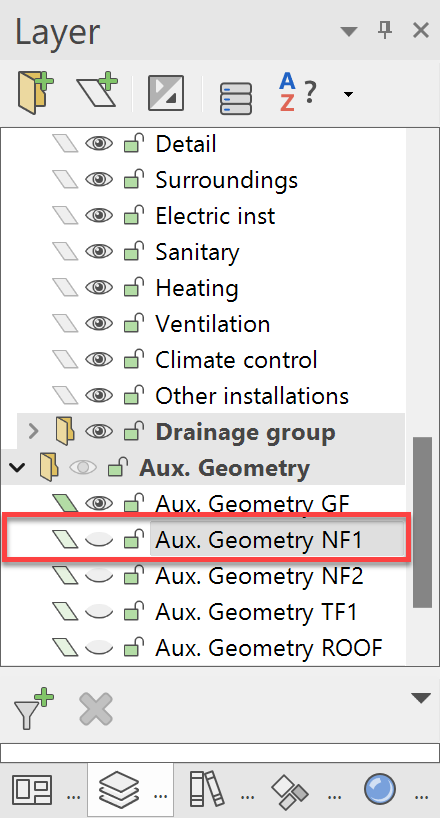
Task: Expand the Drainage group folder
Action: 33,431
